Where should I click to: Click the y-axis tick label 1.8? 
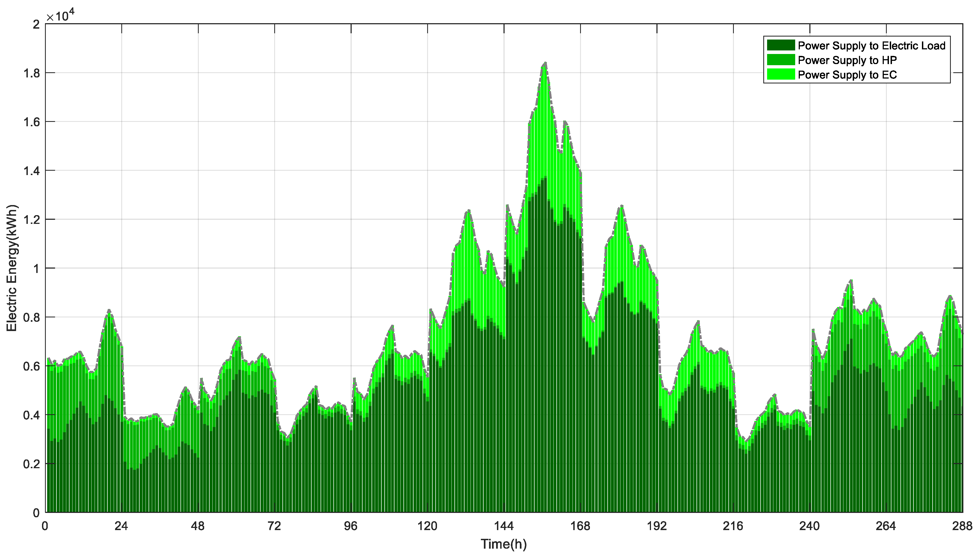tap(32, 73)
